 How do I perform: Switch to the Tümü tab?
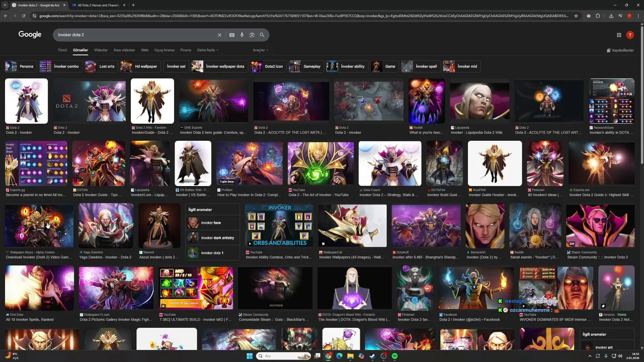pos(62,50)
